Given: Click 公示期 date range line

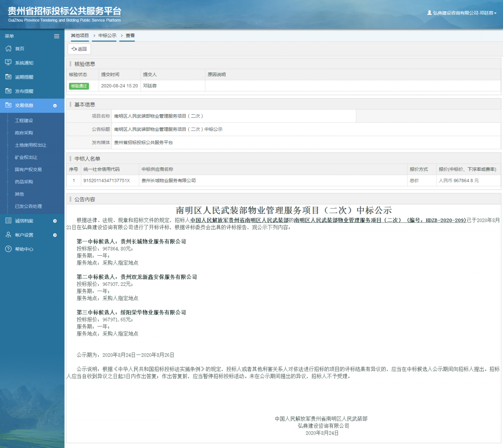Looking at the screenshot, I should 125,355.
